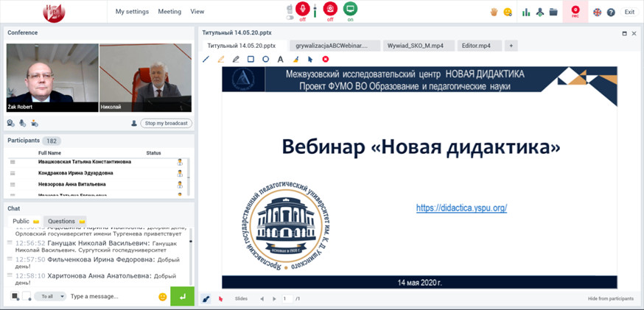The image size is (644, 310).
Task: Click the red webcam off button
Action: click(x=330, y=8)
